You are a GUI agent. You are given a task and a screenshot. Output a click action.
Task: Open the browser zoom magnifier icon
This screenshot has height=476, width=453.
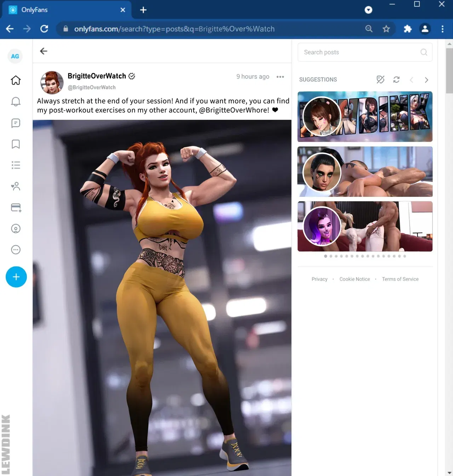(369, 29)
